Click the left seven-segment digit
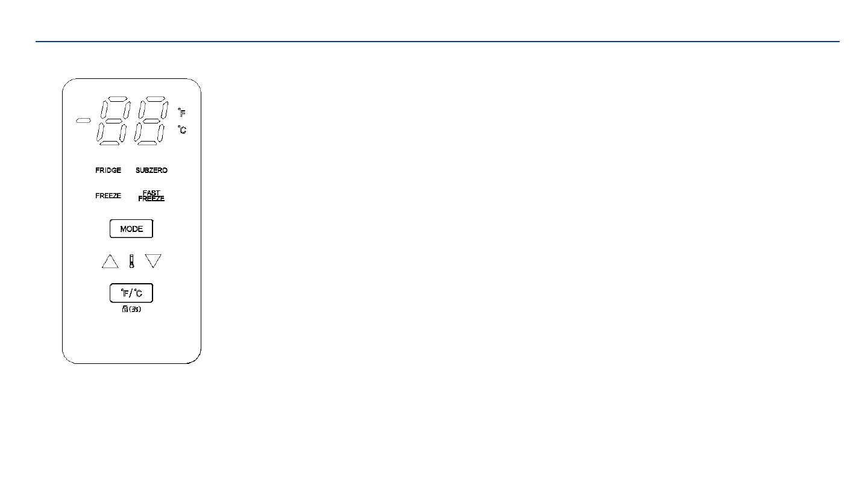The height and width of the screenshot is (488, 868). pyautogui.click(x=113, y=120)
